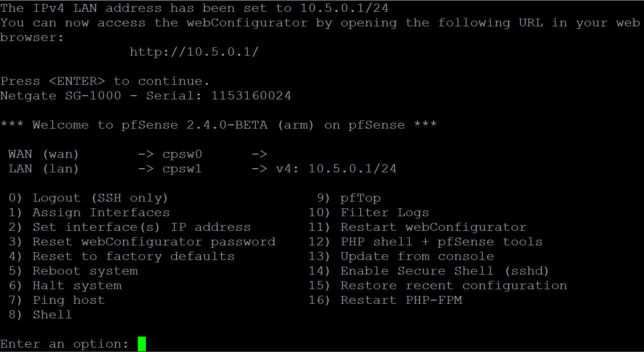This screenshot has width=644, height=352.
Task: Choose "Restart webConfigurator" menu line
Action: (x=433, y=228)
